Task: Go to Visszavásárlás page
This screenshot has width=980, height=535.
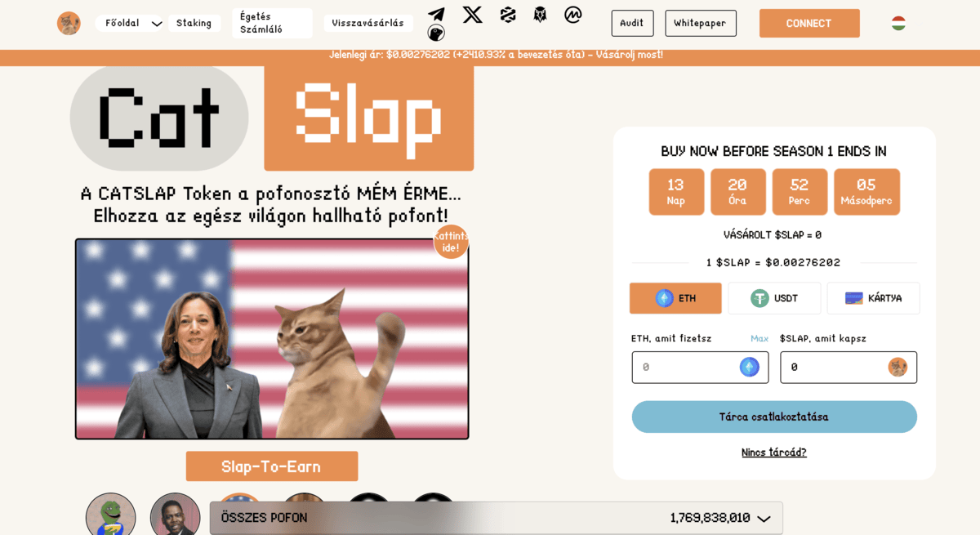Action: [x=368, y=23]
